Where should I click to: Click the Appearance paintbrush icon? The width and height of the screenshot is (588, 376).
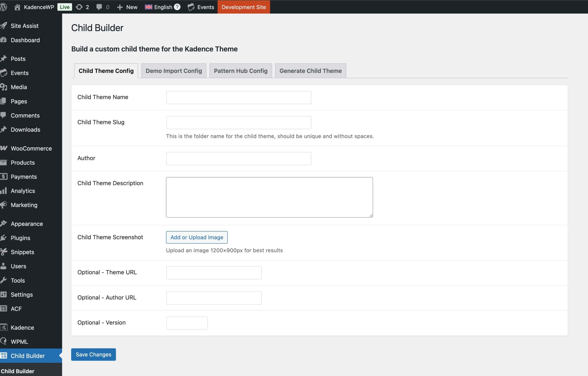point(4,223)
